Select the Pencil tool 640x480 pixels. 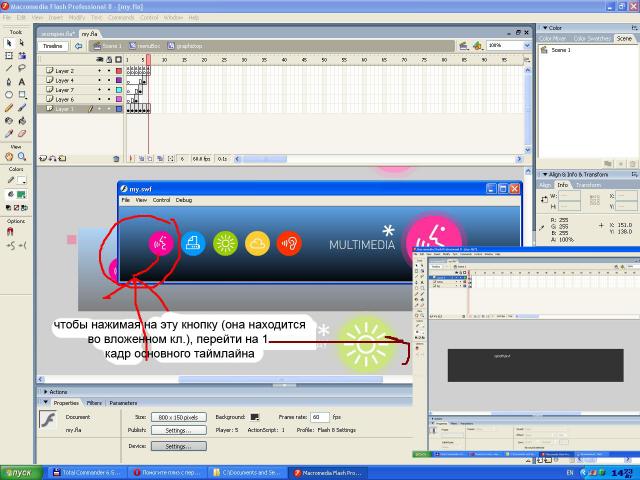(9, 108)
